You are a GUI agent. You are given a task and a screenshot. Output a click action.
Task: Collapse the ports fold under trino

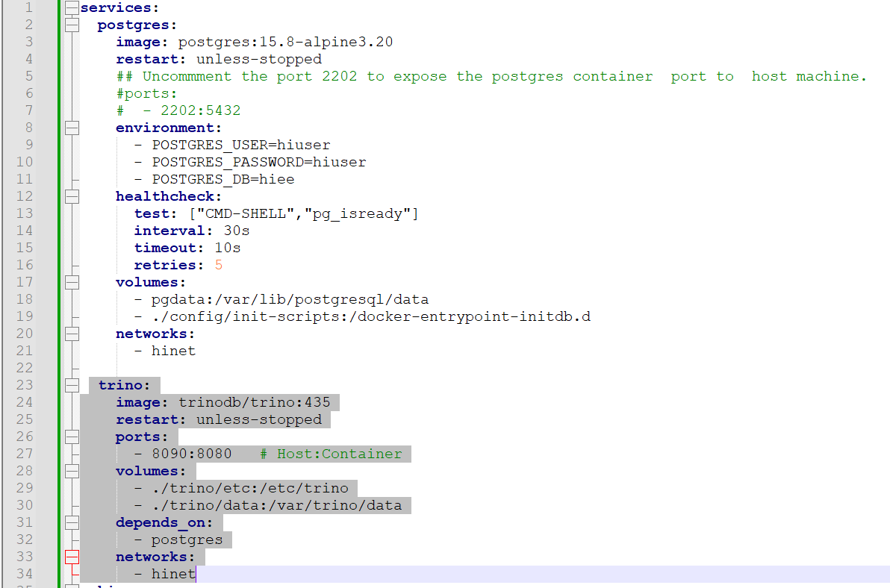[x=72, y=437]
